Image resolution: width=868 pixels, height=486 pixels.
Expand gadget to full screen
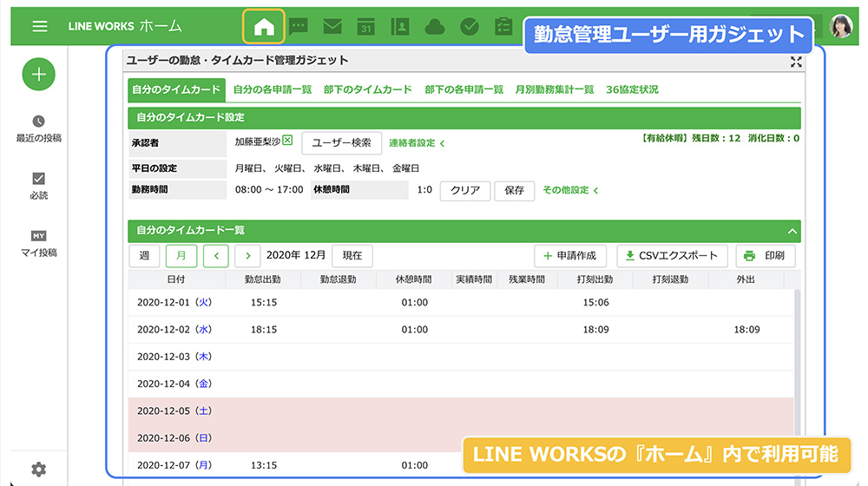(796, 62)
